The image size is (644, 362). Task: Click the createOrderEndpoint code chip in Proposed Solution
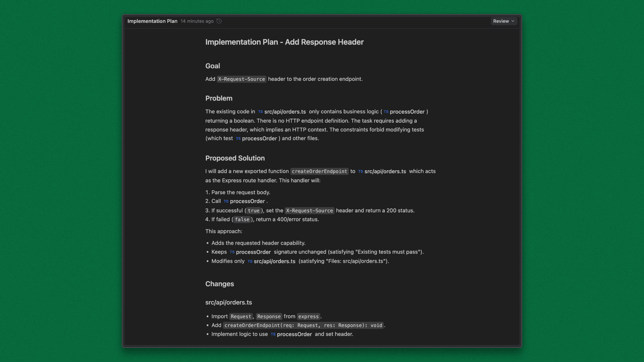pyautogui.click(x=319, y=171)
